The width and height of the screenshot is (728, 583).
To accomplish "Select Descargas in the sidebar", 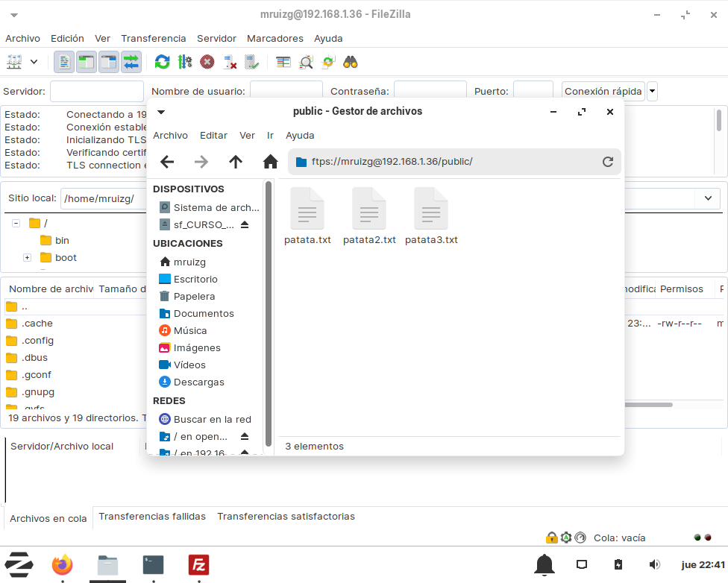I will [198, 382].
